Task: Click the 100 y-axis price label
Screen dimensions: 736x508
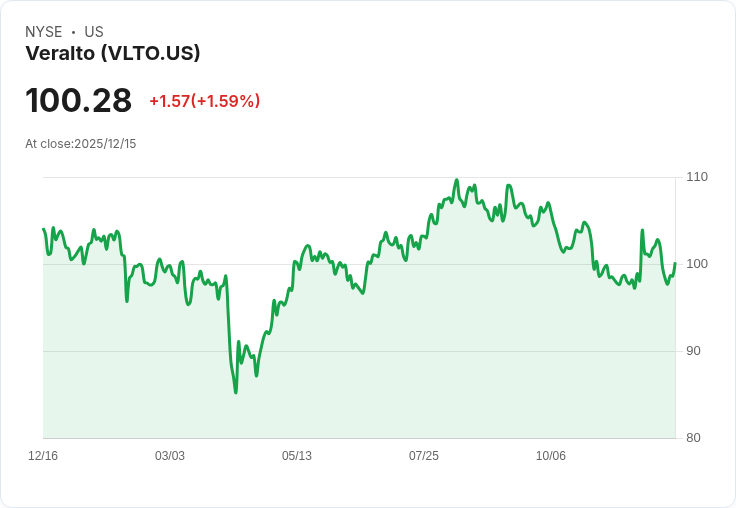Action: [x=697, y=264]
